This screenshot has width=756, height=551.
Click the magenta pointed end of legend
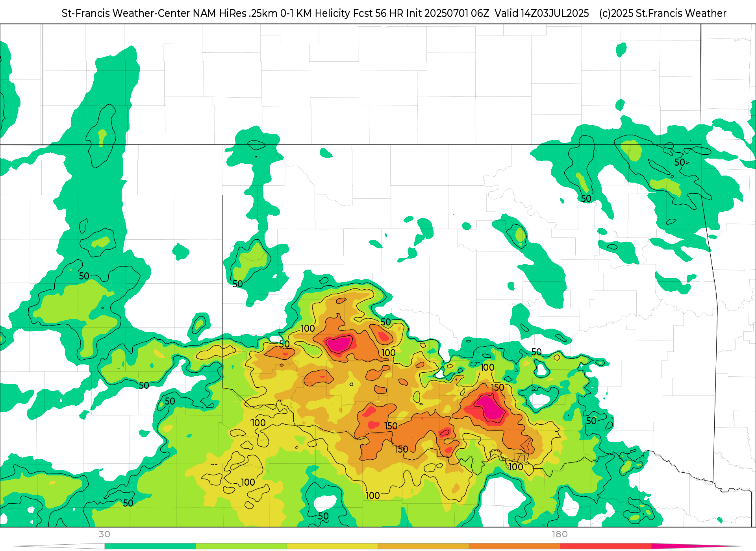pyautogui.click(x=697, y=546)
